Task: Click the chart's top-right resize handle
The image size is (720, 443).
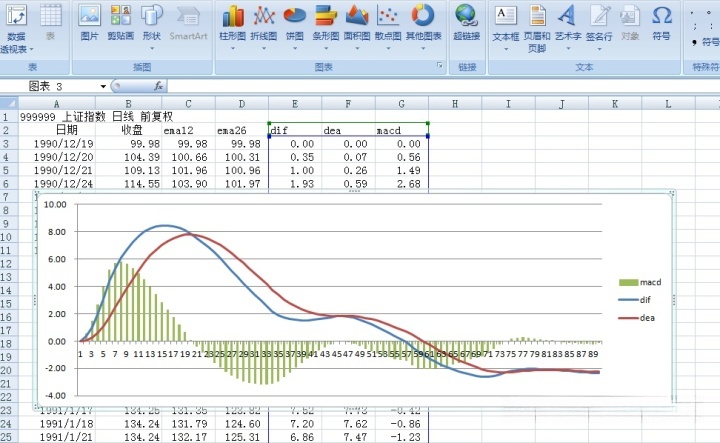Action: (x=672, y=194)
